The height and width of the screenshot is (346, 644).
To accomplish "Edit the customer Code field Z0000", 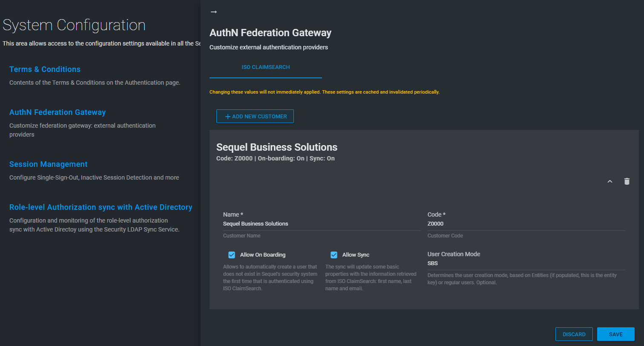I will click(526, 224).
